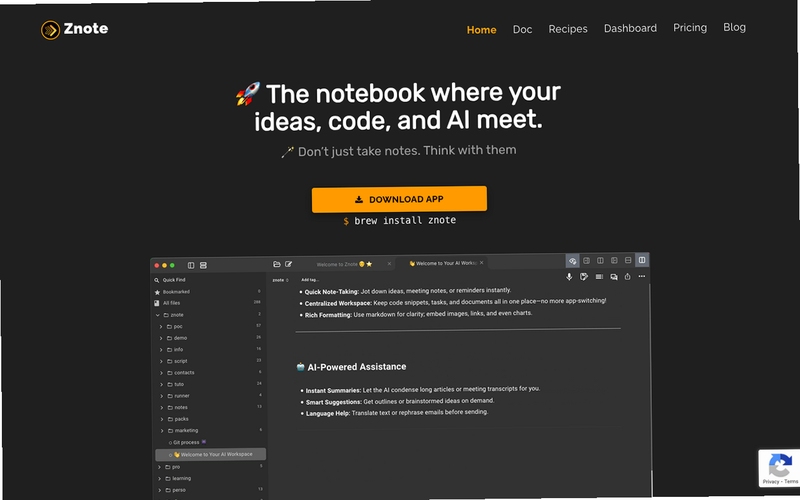Select 'Welcome to Your AI Workspace' tab
This screenshot has height=500, width=800.
[x=443, y=263]
